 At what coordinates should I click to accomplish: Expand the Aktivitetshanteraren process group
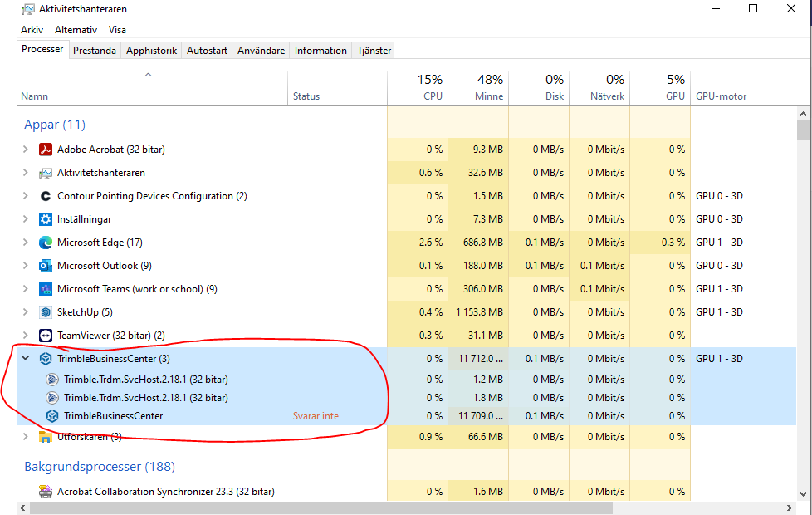click(x=25, y=173)
